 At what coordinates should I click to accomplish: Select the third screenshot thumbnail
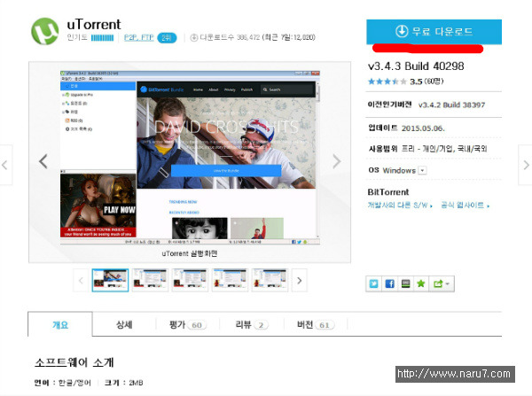coord(190,280)
